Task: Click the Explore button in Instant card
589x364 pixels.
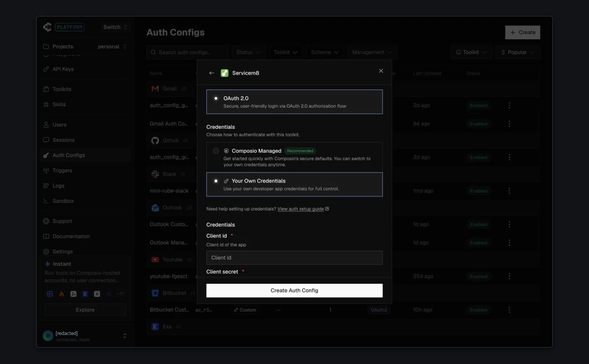Action: (x=85, y=310)
